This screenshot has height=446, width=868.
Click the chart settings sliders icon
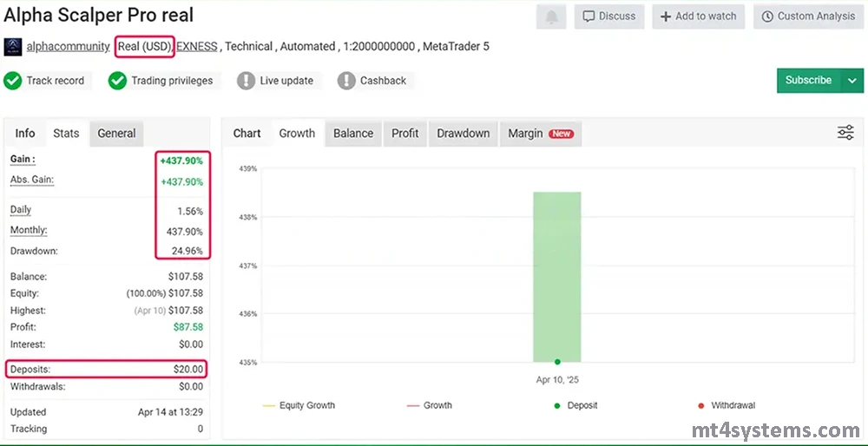(845, 133)
